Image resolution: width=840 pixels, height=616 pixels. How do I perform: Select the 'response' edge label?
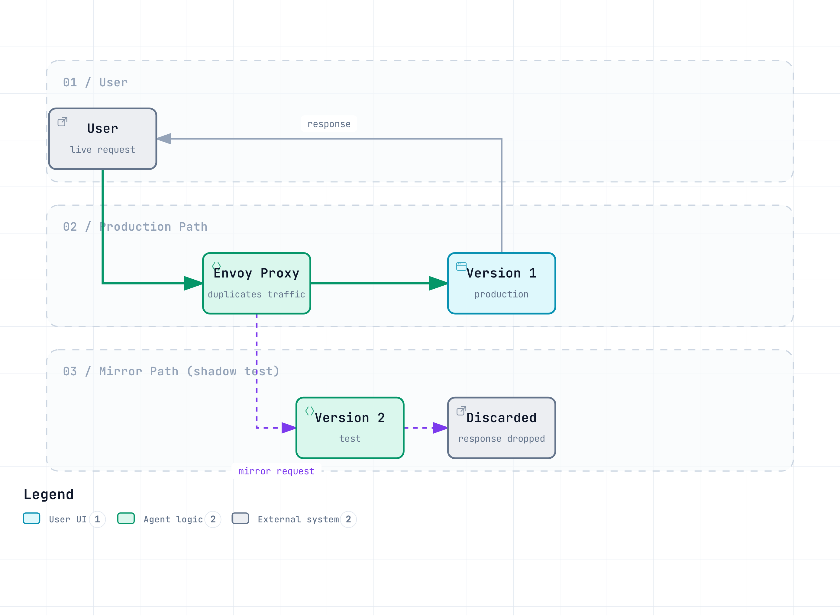(x=329, y=124)
